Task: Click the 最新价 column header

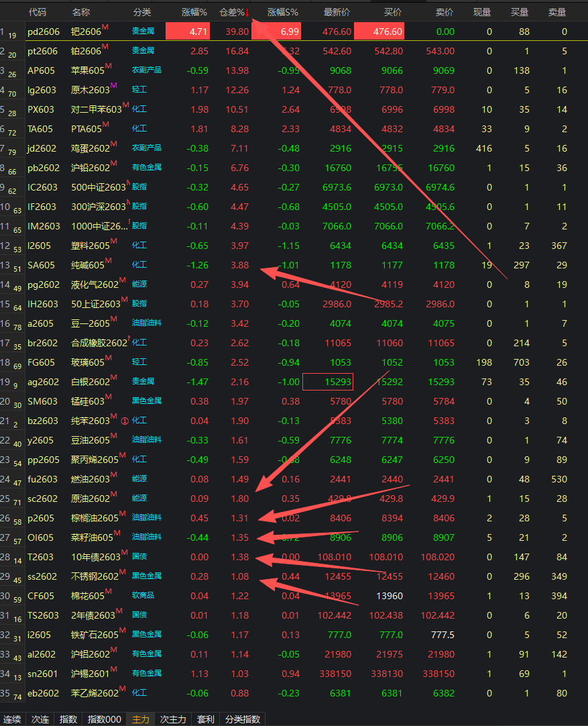Action: pos(337,12)
